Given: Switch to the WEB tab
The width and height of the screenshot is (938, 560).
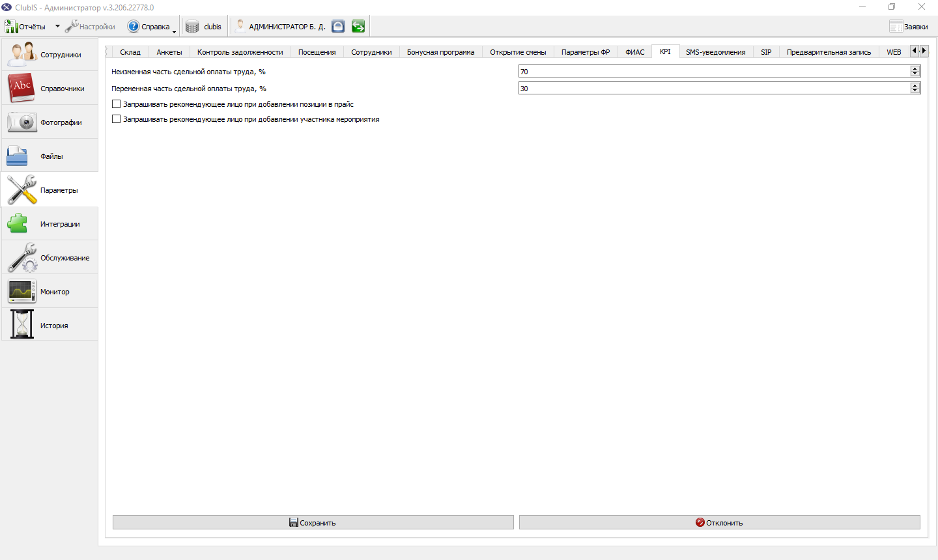Looking at the screenshot, I should pos(894,52).
